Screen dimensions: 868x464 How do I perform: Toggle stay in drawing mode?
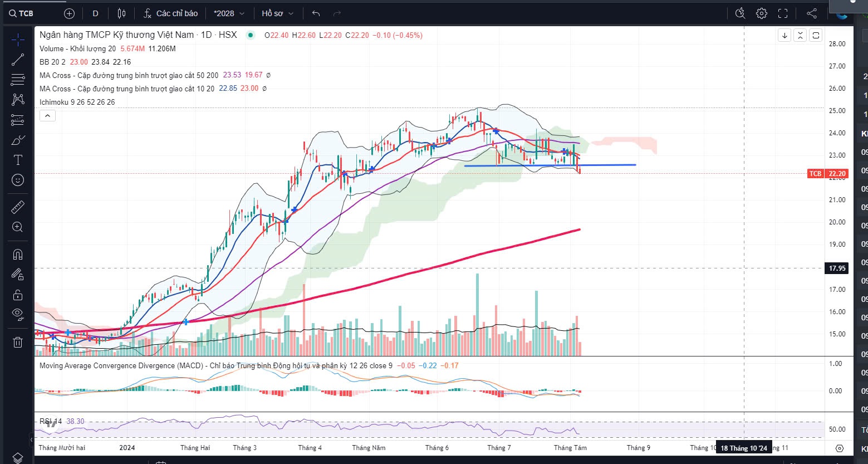tap(18, 274)
